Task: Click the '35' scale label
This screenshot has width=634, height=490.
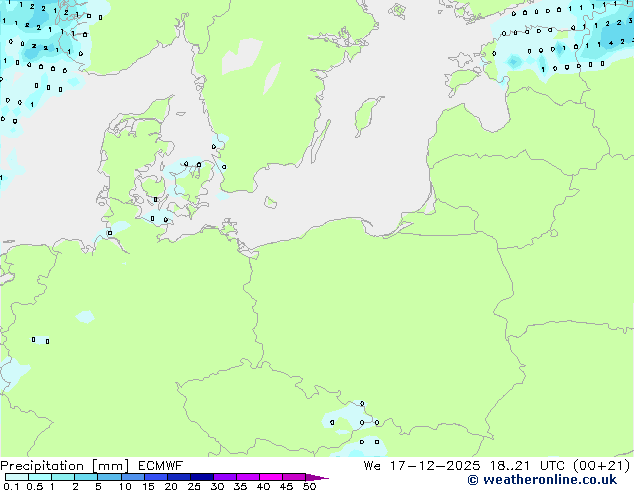Action: coord(240,486)
